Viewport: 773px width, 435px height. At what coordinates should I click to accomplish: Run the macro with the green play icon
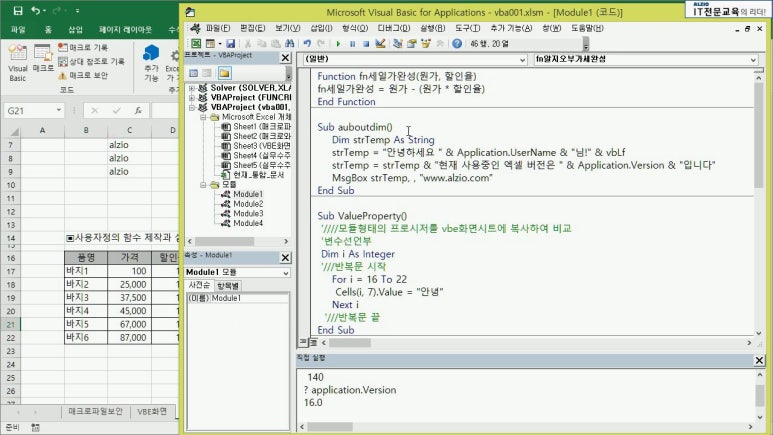pyautogui.click(x=338, y=44)
